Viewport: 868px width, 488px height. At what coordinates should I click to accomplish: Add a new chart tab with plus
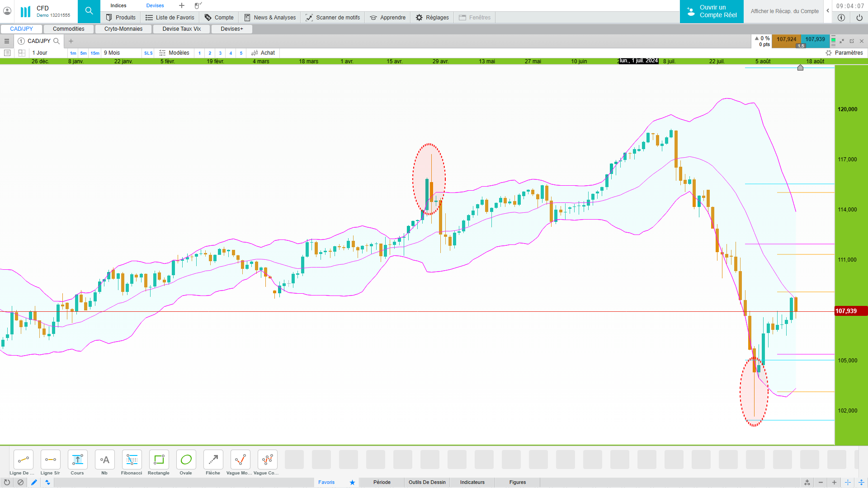pos(71,41)
